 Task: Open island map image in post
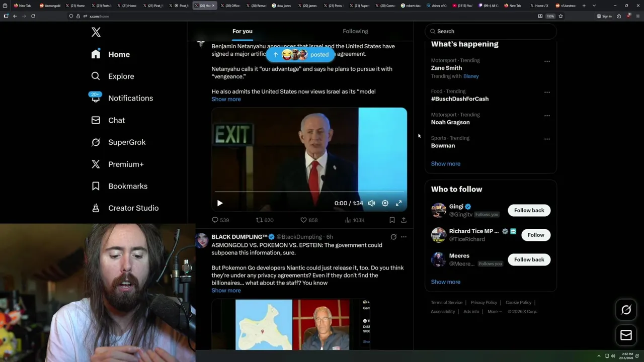click(x=264, y=324)
